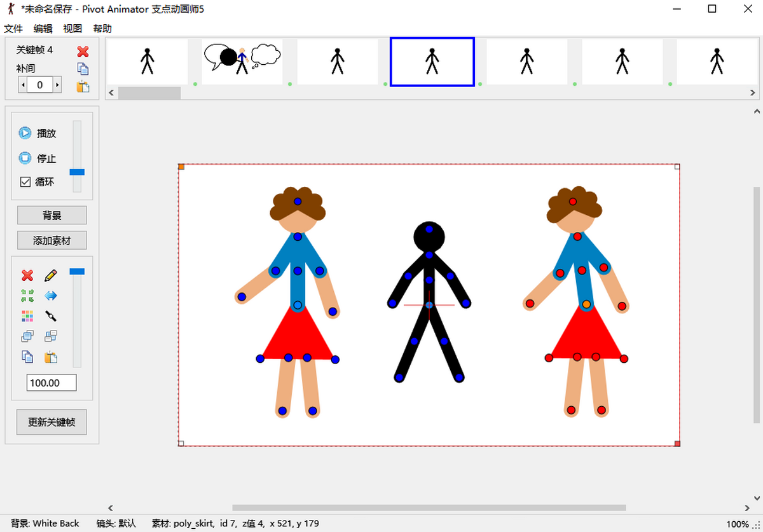Click the orange origin handle of black stickman
The image size is (763, 532).
[x=429, y=305]
